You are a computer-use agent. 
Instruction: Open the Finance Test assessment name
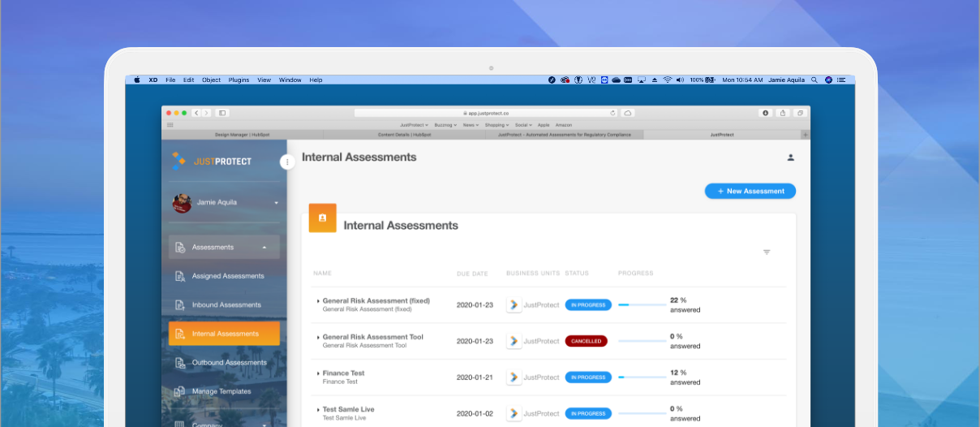[344, 373]
